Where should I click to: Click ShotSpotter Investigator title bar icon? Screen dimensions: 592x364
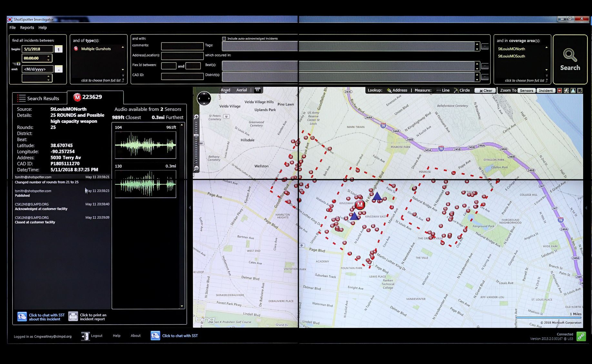click(10, 19)
